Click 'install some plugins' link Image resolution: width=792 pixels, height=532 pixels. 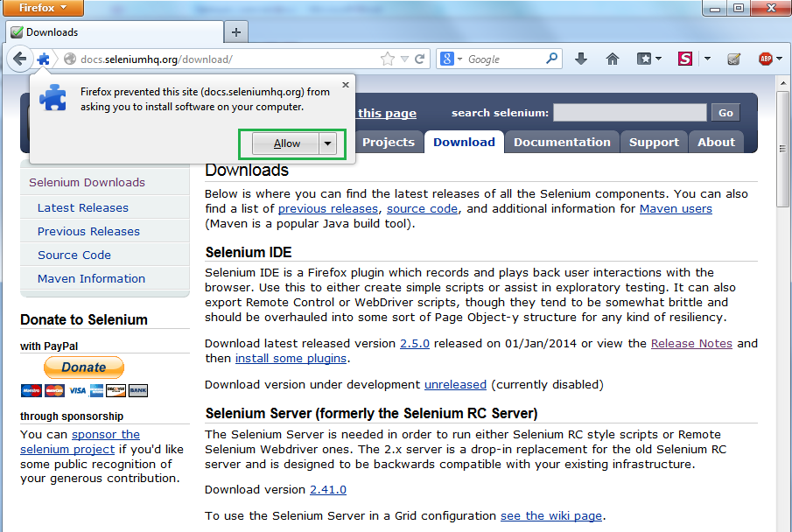tap(291, 358)
